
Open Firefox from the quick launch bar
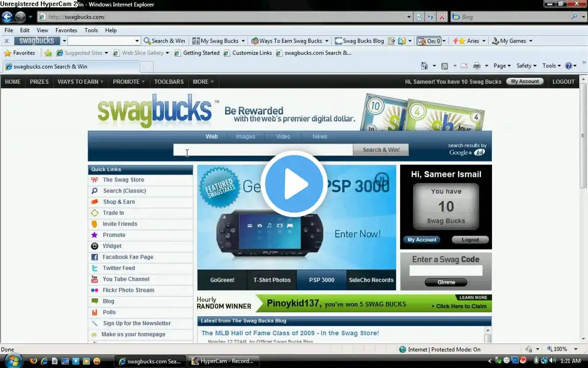pos(33,361)
